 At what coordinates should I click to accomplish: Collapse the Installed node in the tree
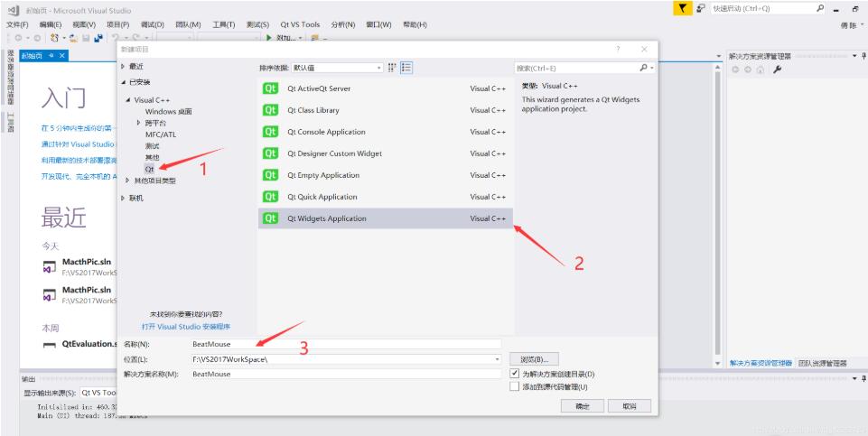coord(123,82)
